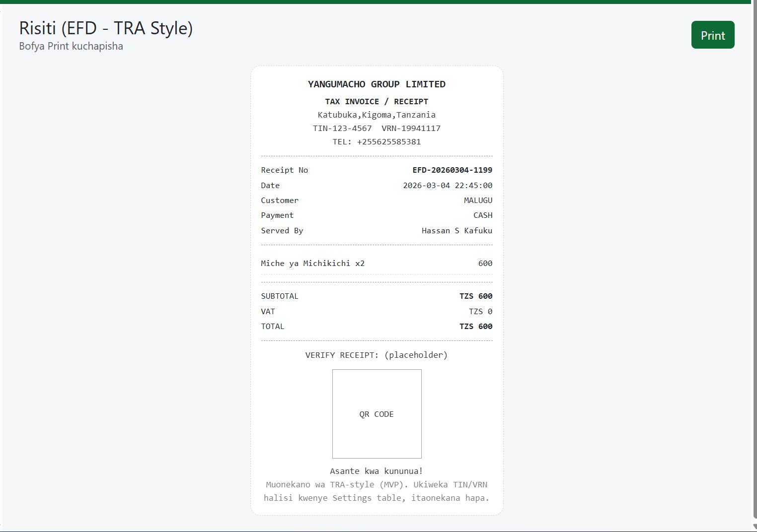
Task: Click the green Print button
Action: (x=712, y=35)
